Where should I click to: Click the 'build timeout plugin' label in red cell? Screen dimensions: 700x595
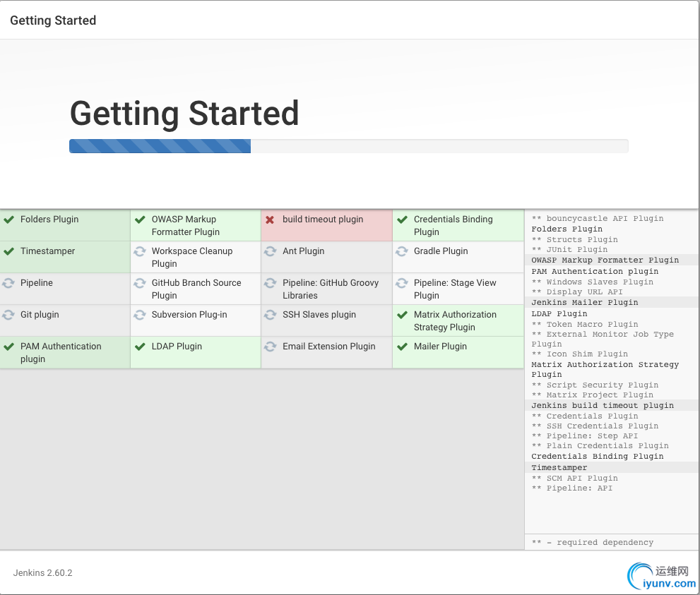323,219
